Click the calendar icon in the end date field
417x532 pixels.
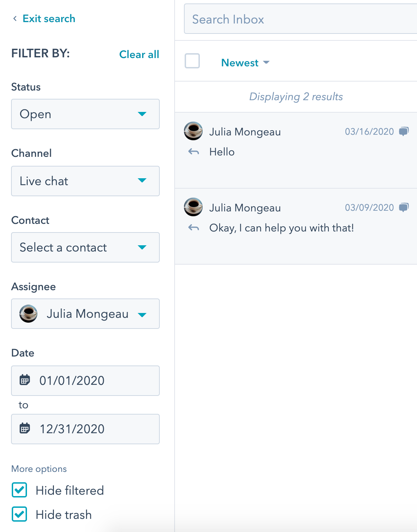(x=25, y=428)
